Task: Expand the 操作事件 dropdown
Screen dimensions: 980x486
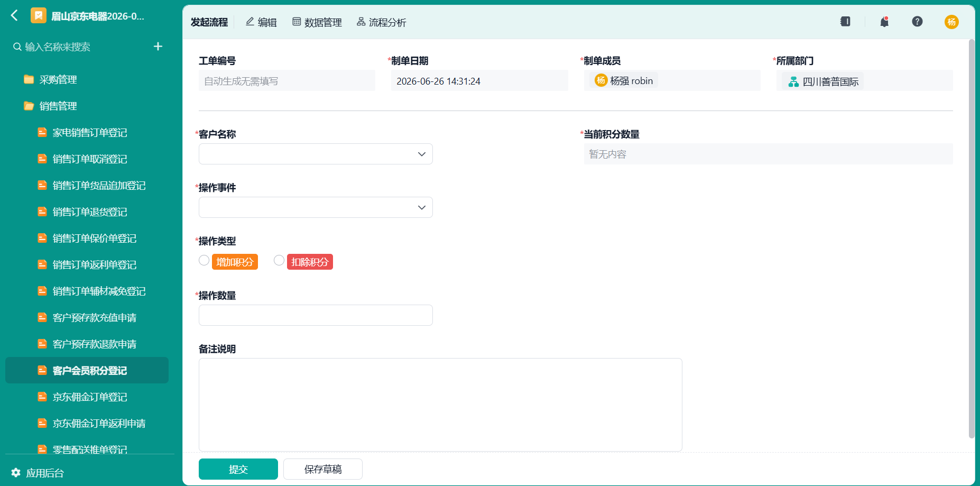Action: (x=316, y=207)
